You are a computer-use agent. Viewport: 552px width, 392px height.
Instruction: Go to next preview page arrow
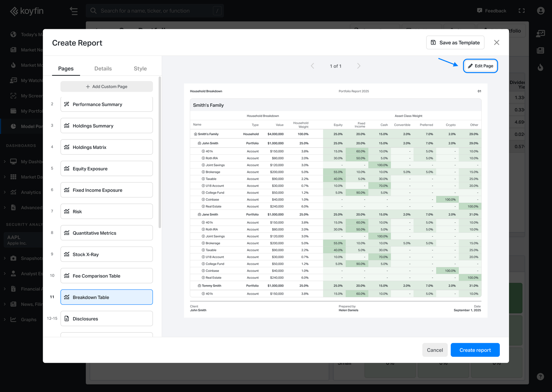coord(359,66)
